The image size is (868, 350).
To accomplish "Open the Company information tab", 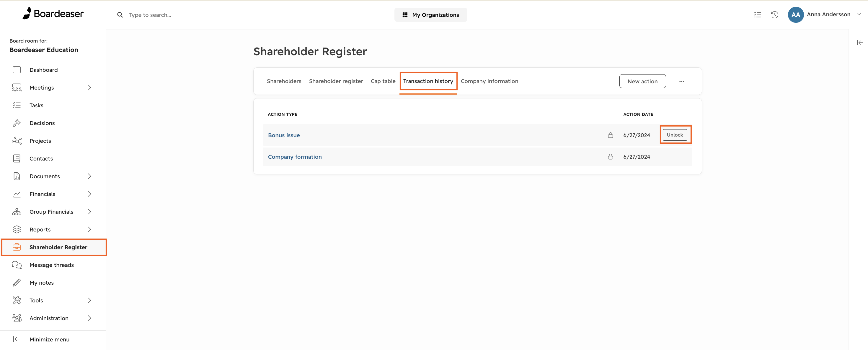I will 489,81.
